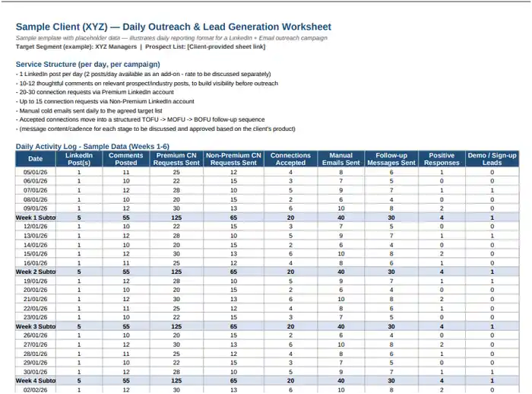Click Comments Posted value '11' in 05/01/26 row
This screenshot has height=394, width=532.
(x=126, y=172)
